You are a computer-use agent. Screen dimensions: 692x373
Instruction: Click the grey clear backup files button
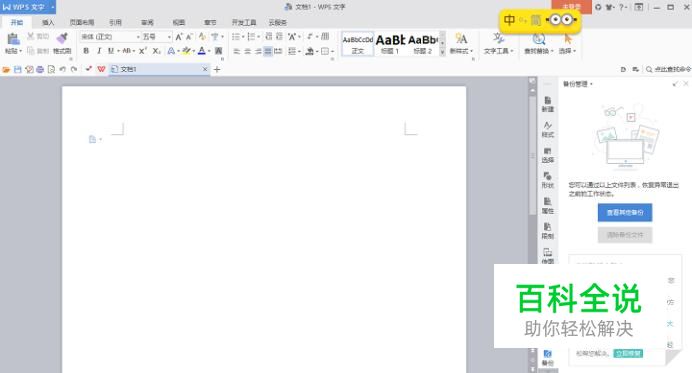(x=625, y=235)
